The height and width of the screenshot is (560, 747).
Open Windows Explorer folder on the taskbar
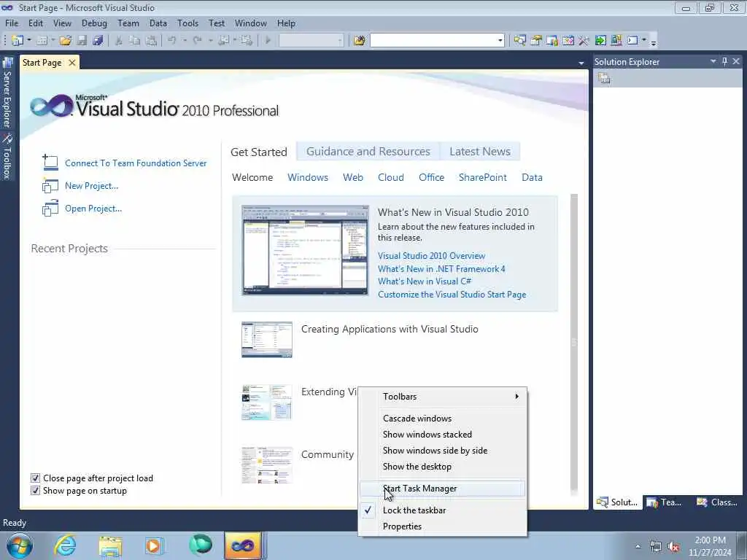pyautogui.click(x=110, y=545)
